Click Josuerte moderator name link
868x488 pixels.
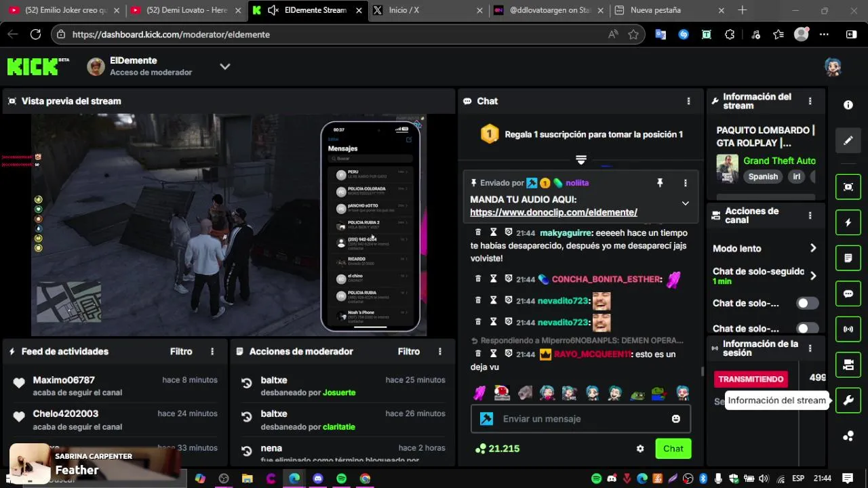[x=339, y=392]
